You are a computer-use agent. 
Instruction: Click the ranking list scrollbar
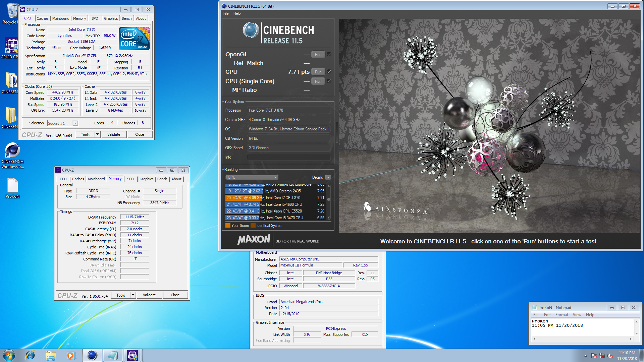pyautogui.click(x=329, y=201)
